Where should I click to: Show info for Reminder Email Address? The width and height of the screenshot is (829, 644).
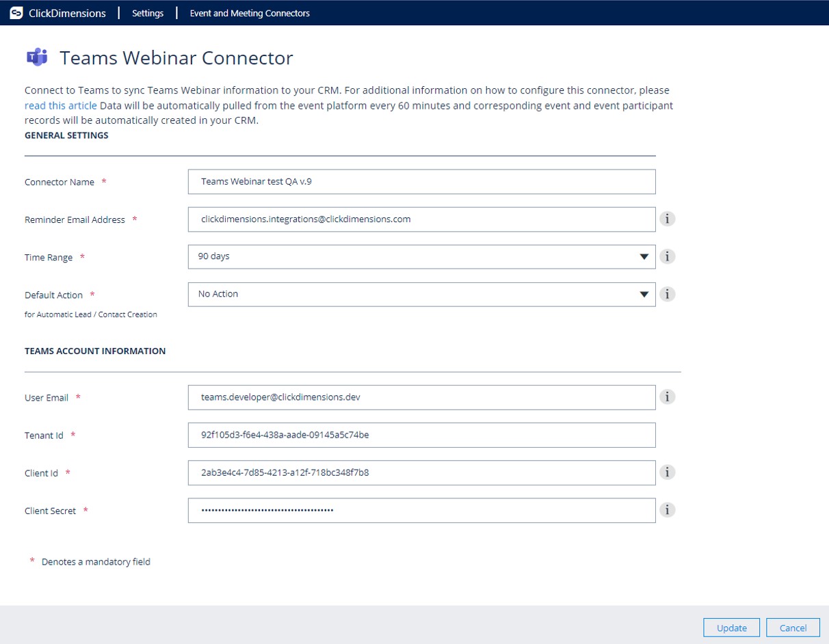pyautogui.click(x=668, y=219)
